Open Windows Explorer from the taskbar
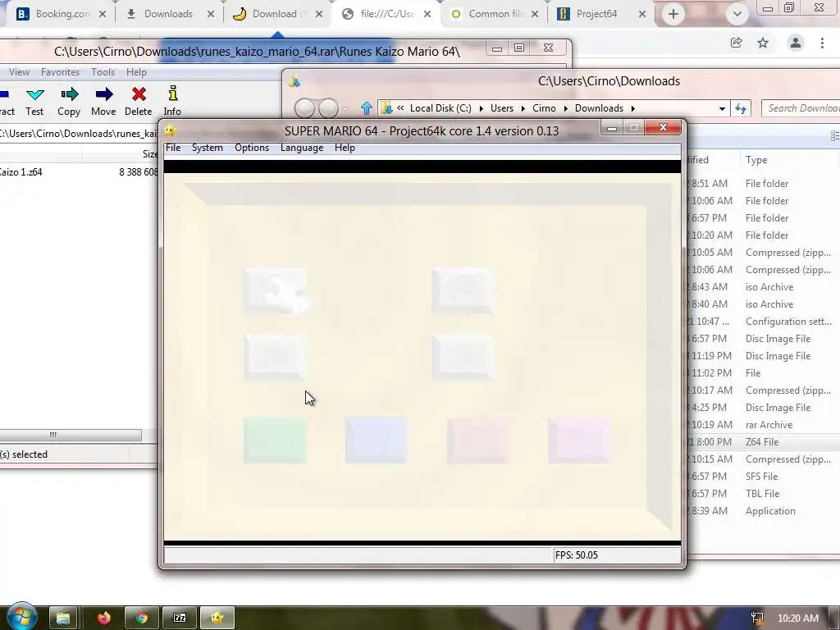The image size is (840, 630). (x=63, y=619)
